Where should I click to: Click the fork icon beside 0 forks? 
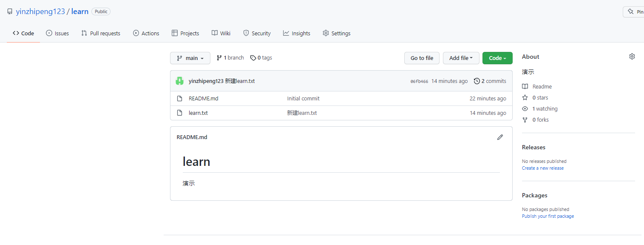pyautogui.click(x=525, y=120)
